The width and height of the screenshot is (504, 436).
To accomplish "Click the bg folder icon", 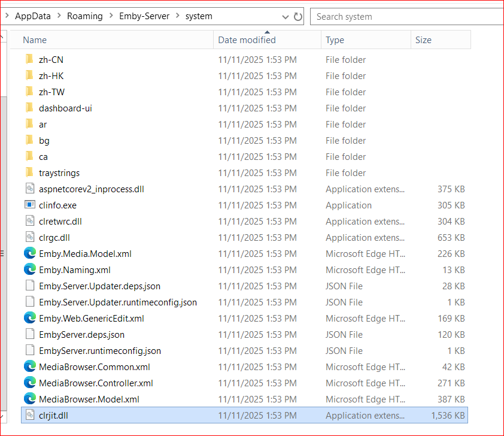I will coord(29,140).
